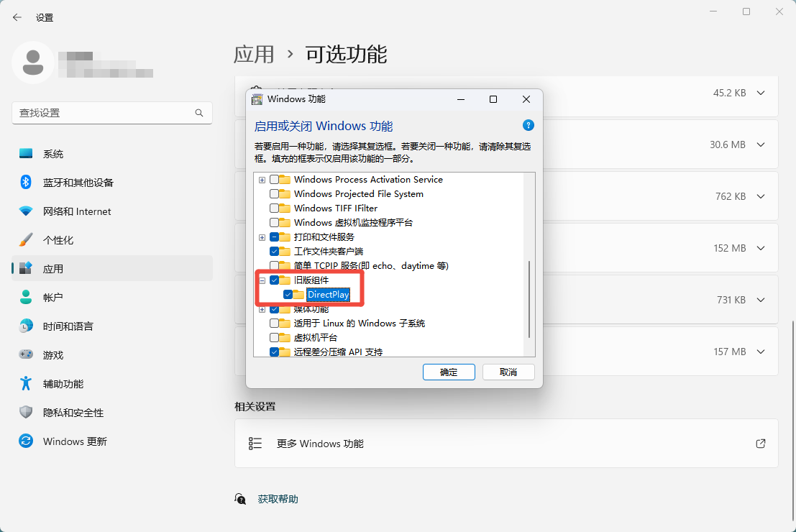Click 取消 in Windows 功能 dialog

508,372
